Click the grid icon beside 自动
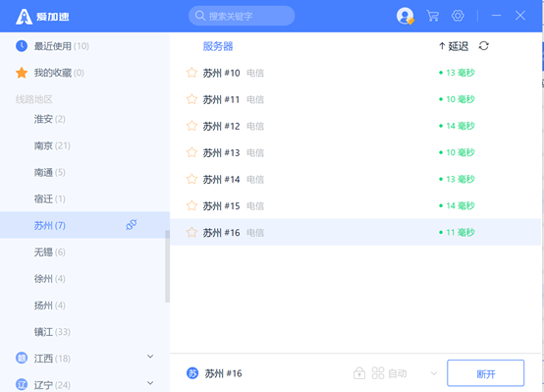This screenshot has width=544, height=392. click(378, 373)
